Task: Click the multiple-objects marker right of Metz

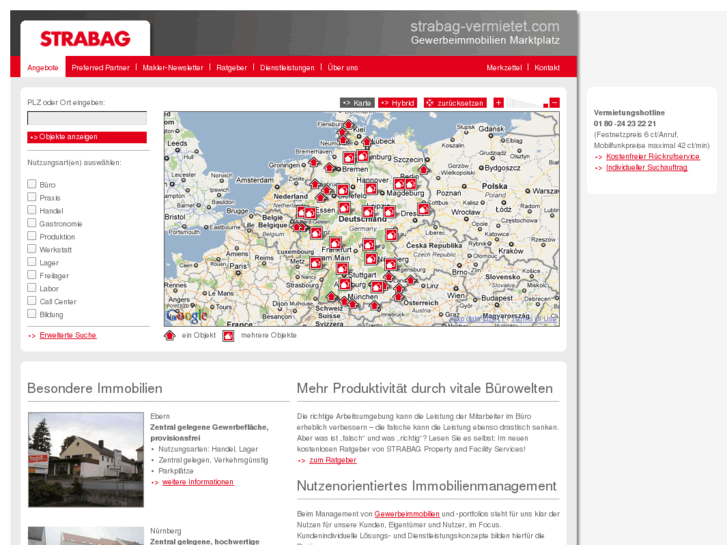Action: pos(315,263)
